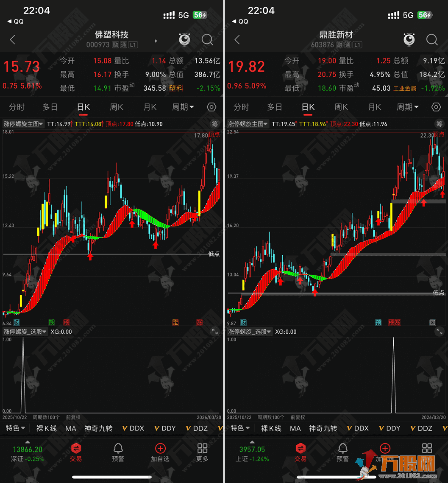
Task: Switch to the 周K weekly chart tab
Action: coord(117,107)
